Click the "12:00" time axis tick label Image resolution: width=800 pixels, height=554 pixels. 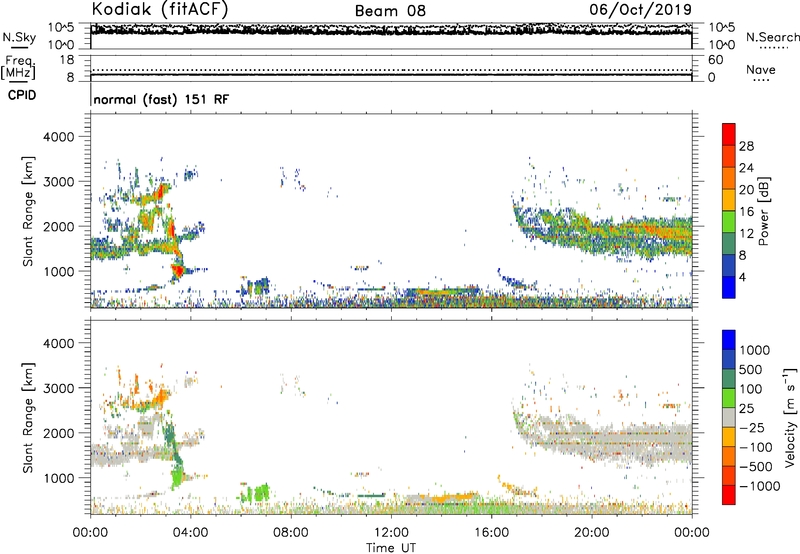coord(391,533)
